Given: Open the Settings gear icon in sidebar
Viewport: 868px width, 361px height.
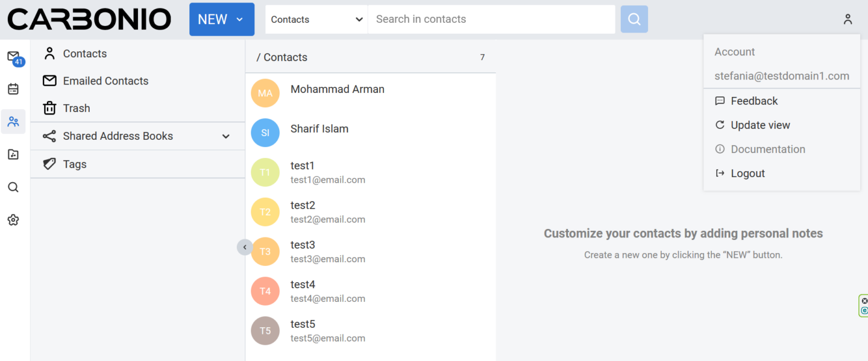Looking at the screenshot, I should pyautogui.click(x=13, y=220).
